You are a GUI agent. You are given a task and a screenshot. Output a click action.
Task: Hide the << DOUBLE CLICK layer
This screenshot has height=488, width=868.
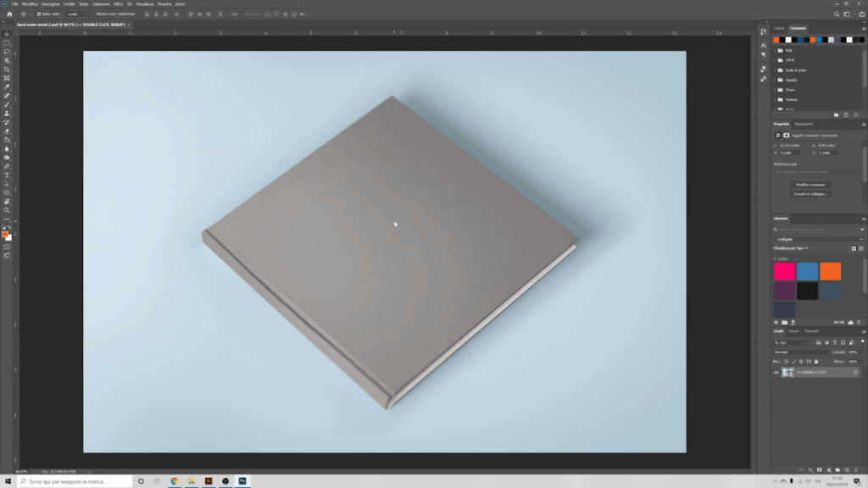776,372
